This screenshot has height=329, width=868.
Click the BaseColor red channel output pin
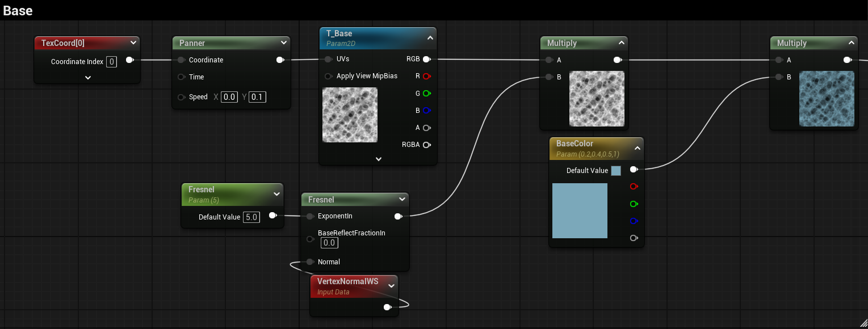[634, 187]
